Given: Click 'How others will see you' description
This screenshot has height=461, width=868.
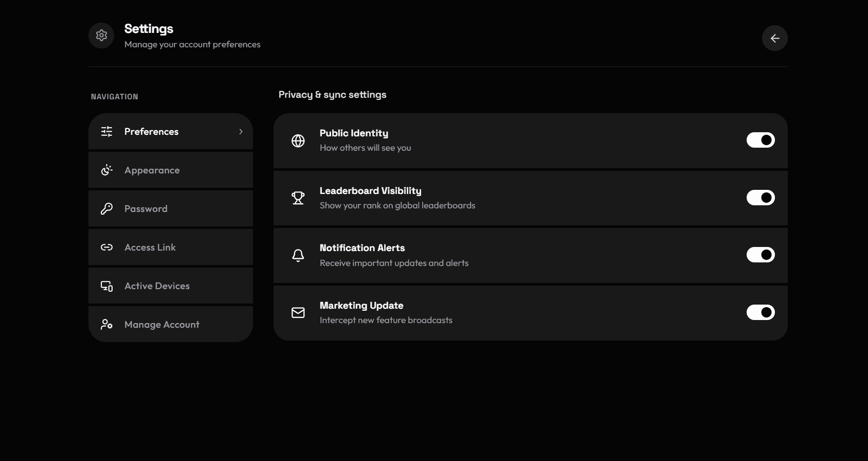Looking at the screenshot, I should click(365, 148).
